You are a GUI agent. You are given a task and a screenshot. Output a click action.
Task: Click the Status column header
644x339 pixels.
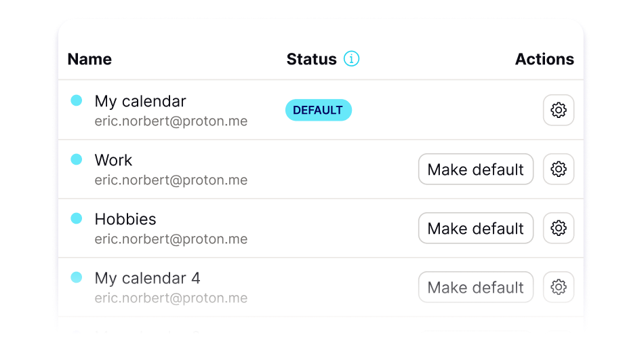311,59
